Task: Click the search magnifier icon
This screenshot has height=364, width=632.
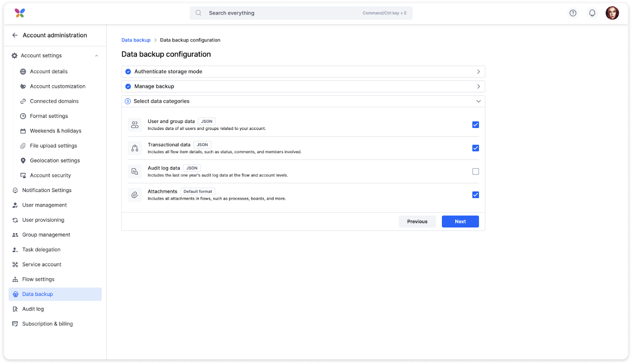Action: click(199, 13)
